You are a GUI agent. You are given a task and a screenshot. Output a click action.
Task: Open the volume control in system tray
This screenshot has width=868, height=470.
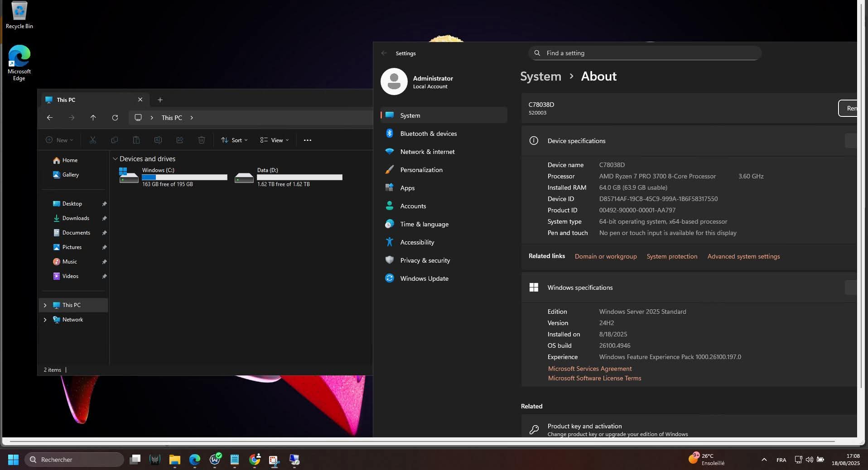pos(809,460)
